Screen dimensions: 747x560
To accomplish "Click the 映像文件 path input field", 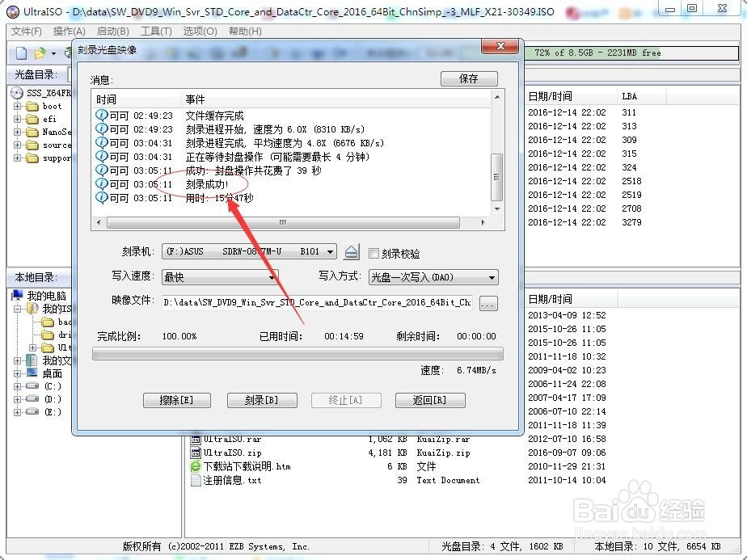I will 317,302.
